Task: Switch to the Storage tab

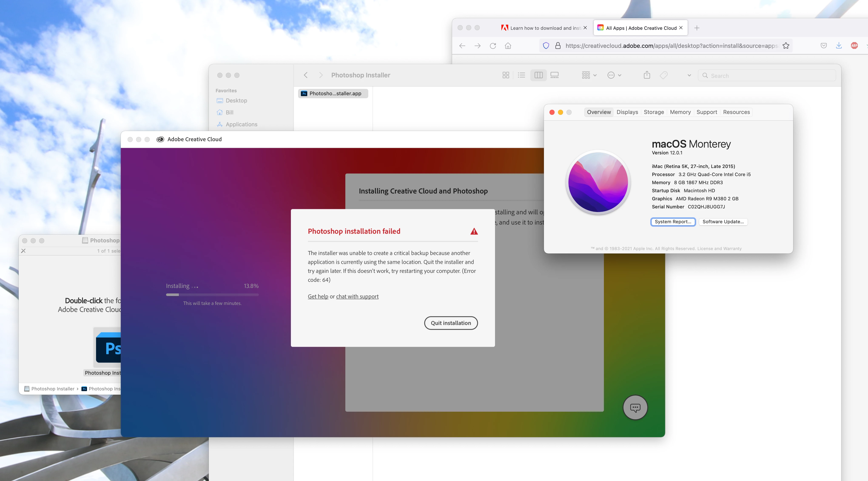Action: (x=654, y=112)
